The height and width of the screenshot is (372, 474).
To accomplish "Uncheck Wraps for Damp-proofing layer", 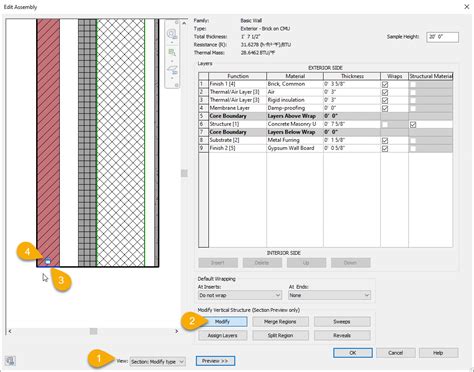I will pos(385,108).
